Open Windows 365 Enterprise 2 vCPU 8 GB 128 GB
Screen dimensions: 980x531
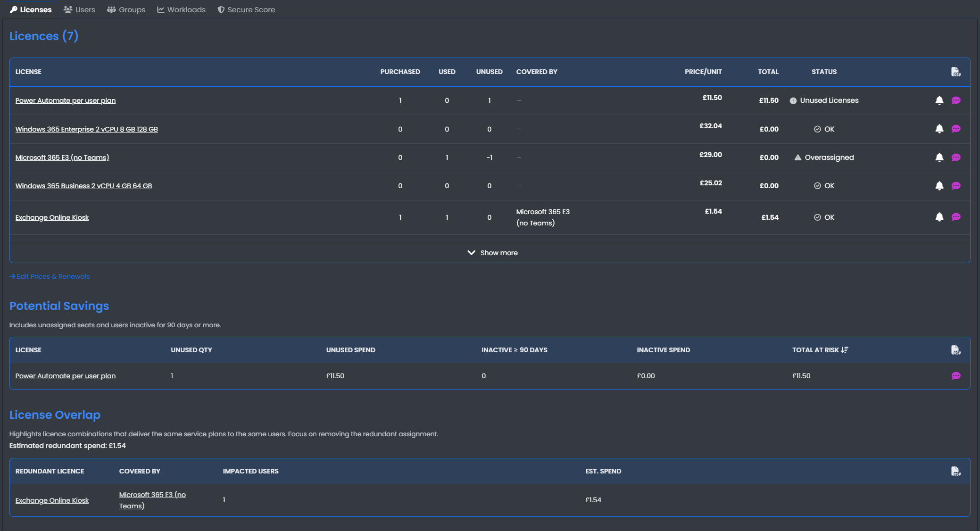pyautogui.click(x=87, y=129)
